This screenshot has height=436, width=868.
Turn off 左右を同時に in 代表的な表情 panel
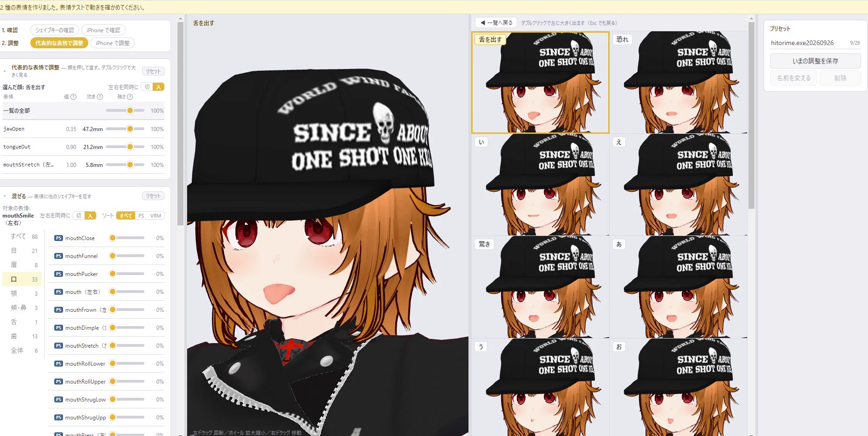(x=147, y=87)
